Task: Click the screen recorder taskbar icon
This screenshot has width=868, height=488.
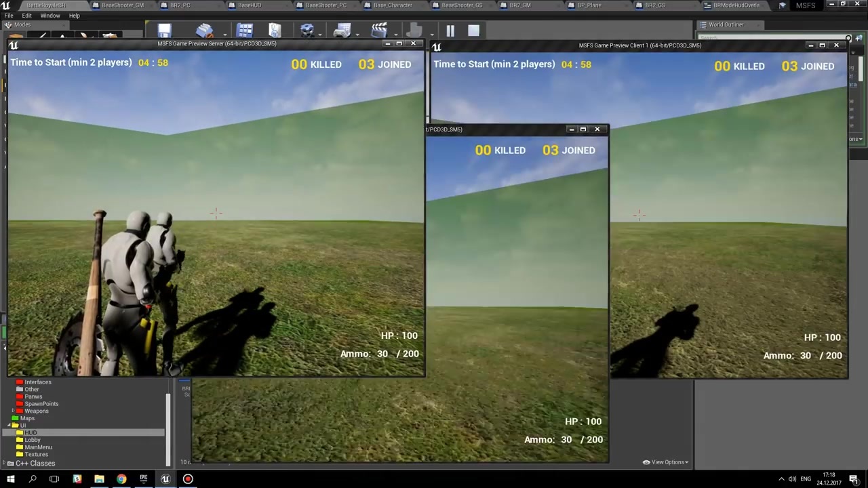Action: [188, 479]
